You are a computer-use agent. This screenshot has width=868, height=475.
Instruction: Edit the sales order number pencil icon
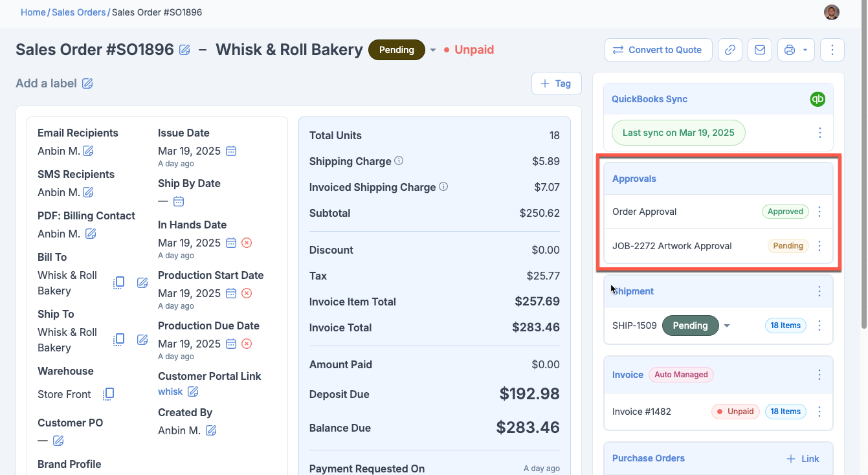(x=184, y=50)
